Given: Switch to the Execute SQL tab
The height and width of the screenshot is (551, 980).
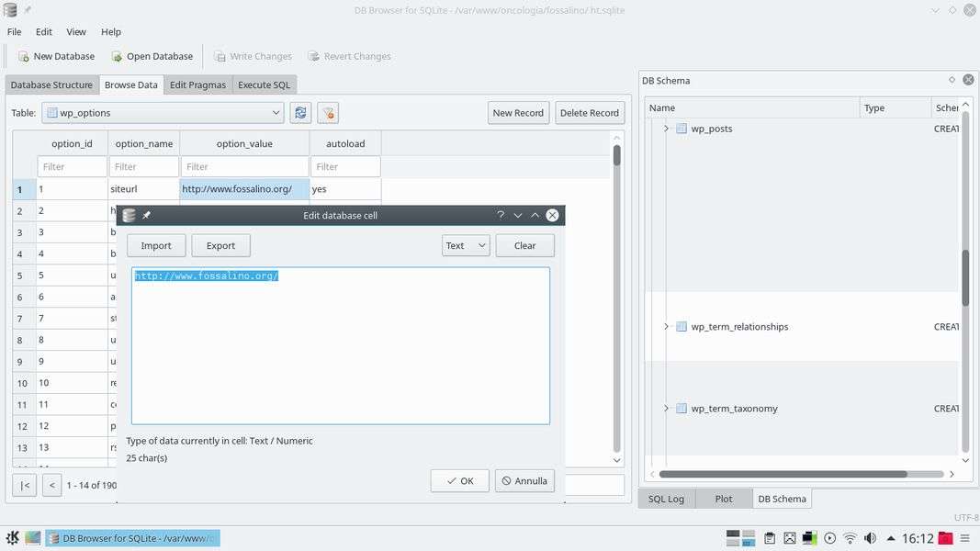Looking at the screenshot, I should click(x=264, y=85).
